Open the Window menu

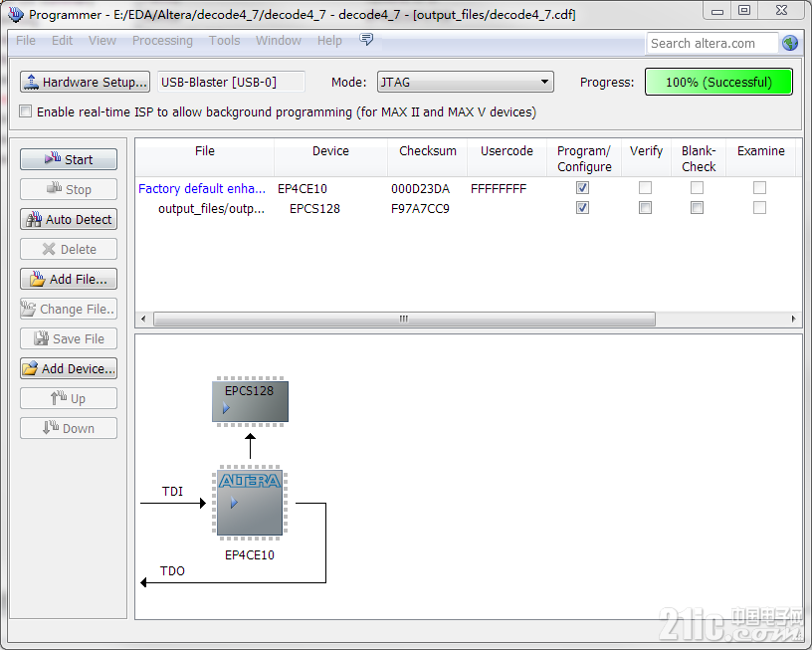pyautogui.click(x=279, y=41)
